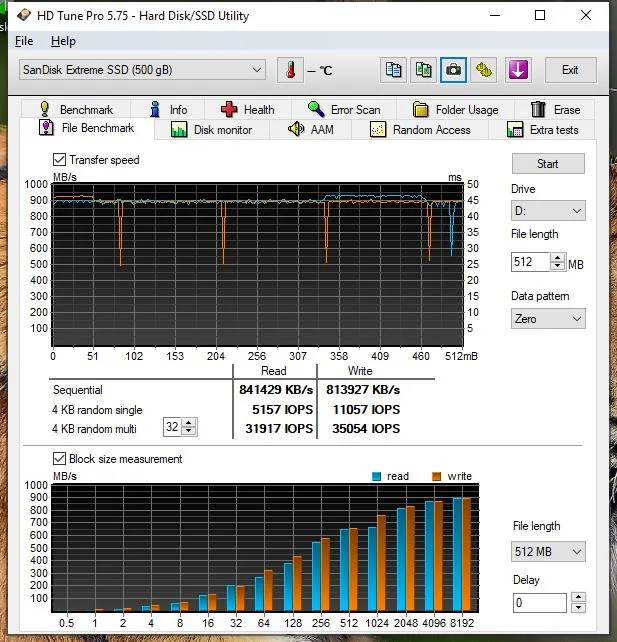
Task: Click the camera save screenshot icon
Action: pos(453,70)
